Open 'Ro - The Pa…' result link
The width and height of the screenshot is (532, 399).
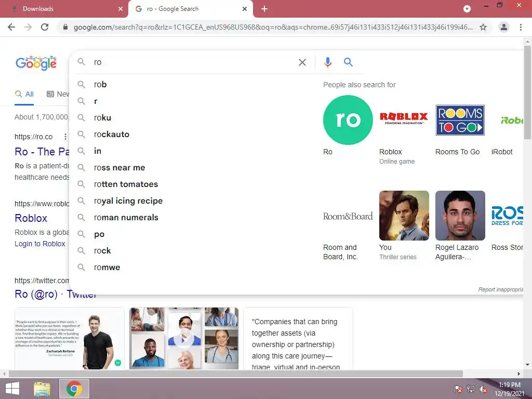coord(42,152)
